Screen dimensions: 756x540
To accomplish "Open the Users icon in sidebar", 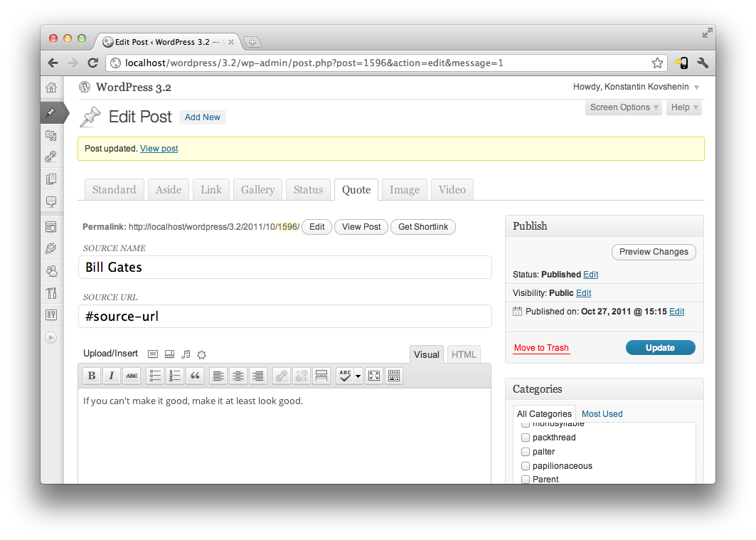I will click(51, 271).
